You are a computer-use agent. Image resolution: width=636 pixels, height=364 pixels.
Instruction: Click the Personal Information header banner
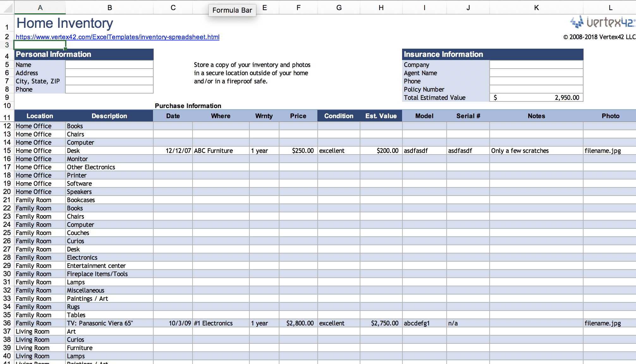pyautogui.click(x=84, y=54)
